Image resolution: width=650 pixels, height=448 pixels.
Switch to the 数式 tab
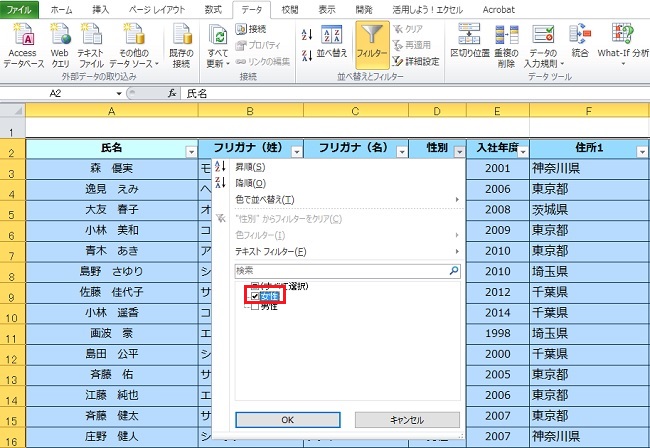click(213, 10)
